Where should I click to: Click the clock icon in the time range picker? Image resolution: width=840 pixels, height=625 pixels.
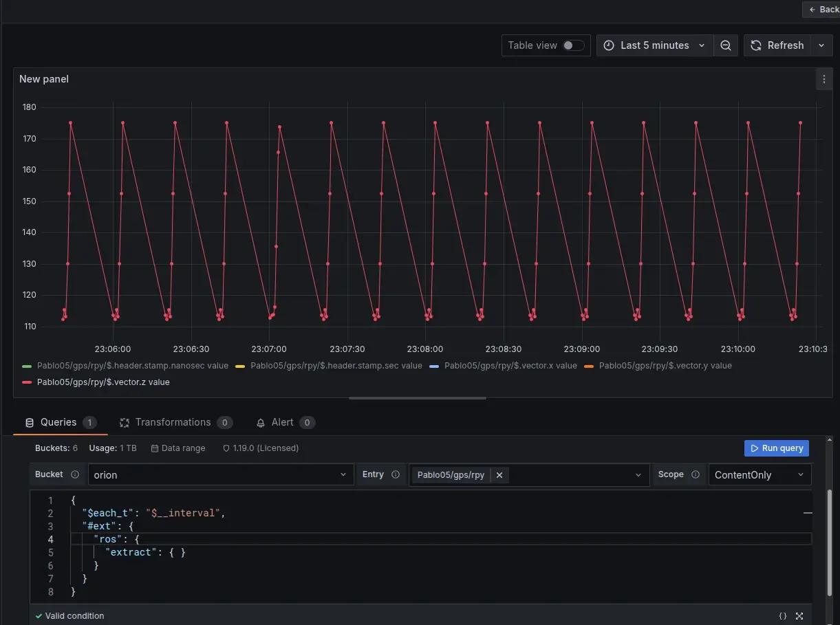[608, 45]
